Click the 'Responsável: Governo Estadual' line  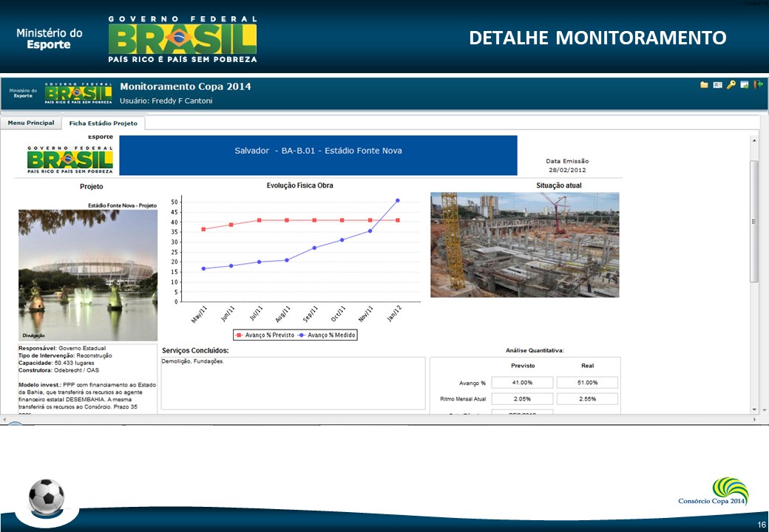point(62,348)
